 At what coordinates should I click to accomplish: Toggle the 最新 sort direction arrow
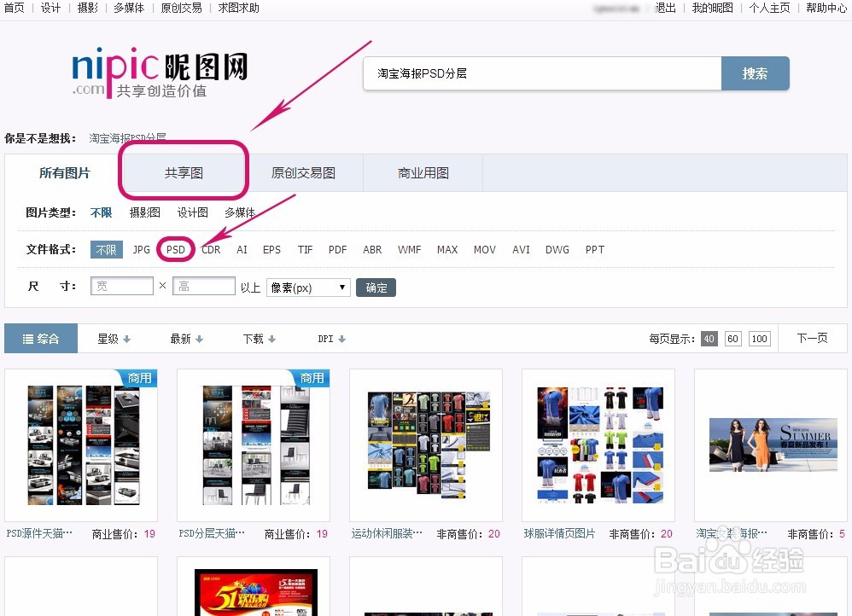coord(197,338)
